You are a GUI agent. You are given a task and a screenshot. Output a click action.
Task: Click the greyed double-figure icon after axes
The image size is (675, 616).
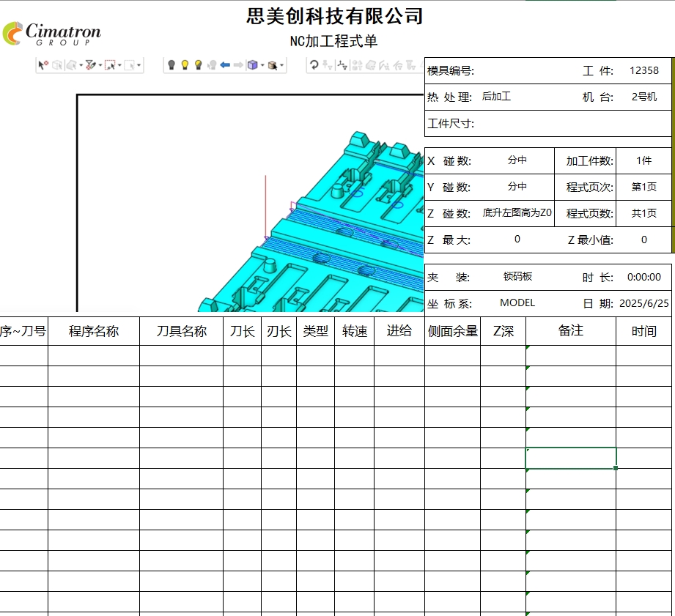[357, 65]
